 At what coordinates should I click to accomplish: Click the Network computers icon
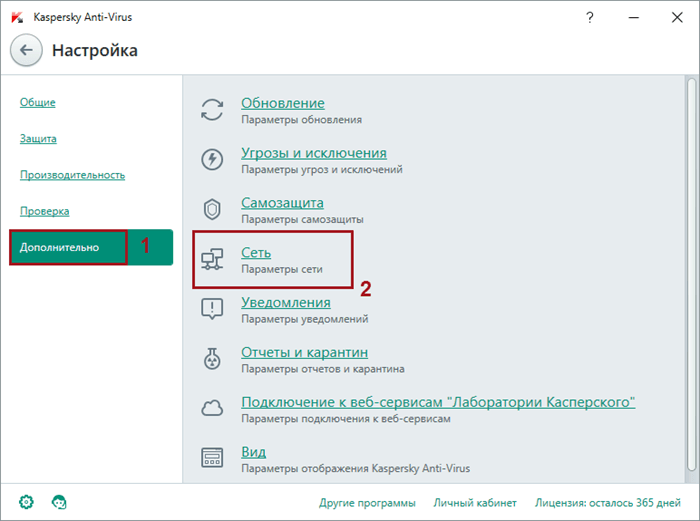pyautogui.click(x=212, y=259)
